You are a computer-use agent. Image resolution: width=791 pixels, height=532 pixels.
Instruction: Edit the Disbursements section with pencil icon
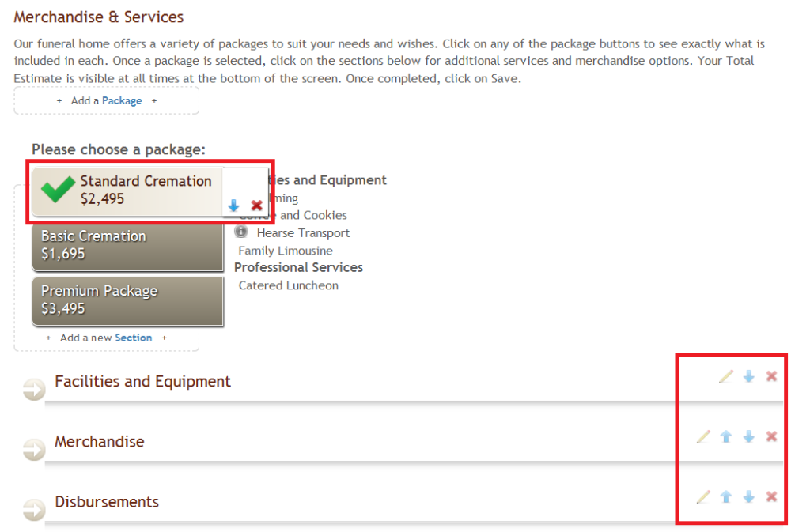[x=703, y=496]
